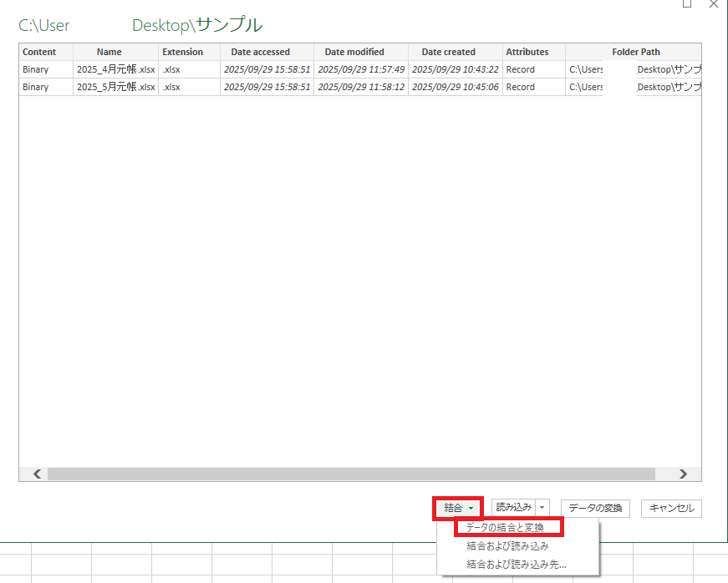Expand the 読み込み dropdown arrow

coord(542,507)
